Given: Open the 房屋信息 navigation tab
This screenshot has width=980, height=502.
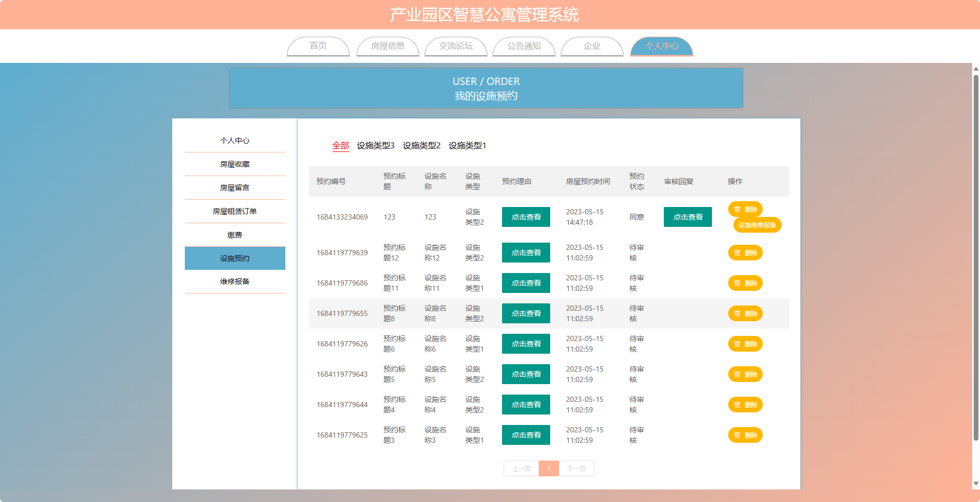Looking at the screenshot, I should point(387,46).
